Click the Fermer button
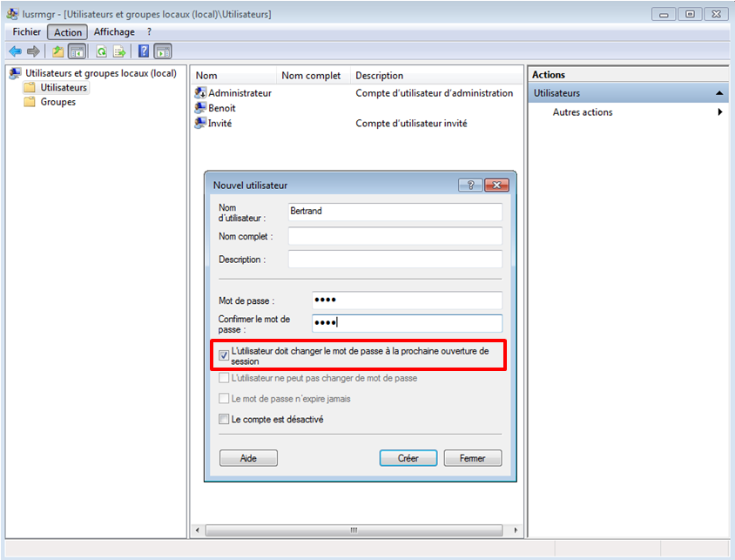The image size is (735, 560). [473, 458]
